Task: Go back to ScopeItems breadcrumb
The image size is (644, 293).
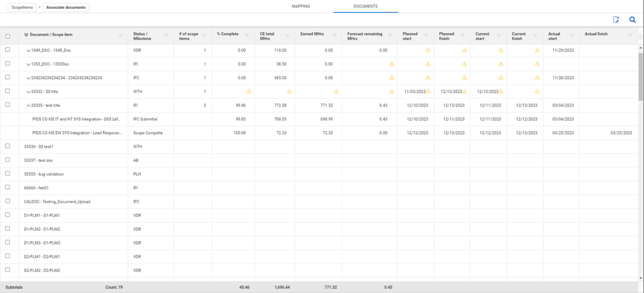Action: tap(21, 8)
